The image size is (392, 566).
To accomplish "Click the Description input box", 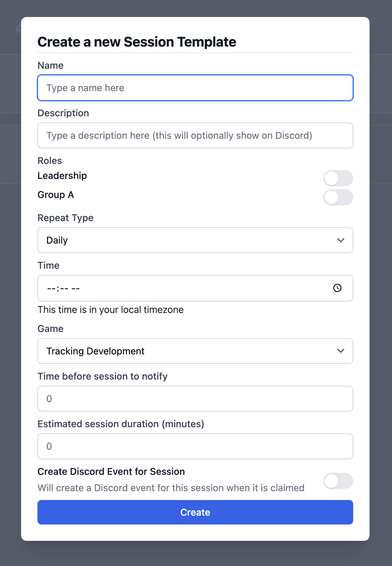I will (x=195, y=135).
